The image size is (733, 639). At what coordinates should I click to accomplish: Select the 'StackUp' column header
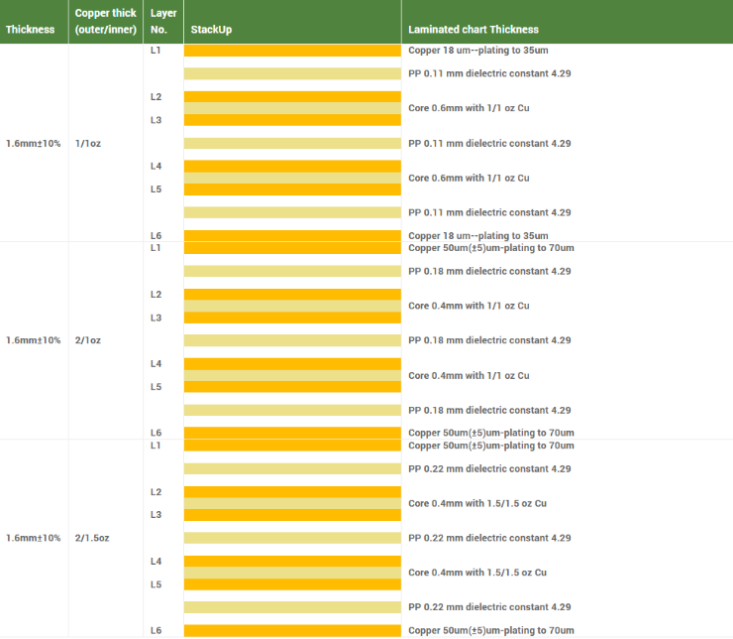point(211,30)
